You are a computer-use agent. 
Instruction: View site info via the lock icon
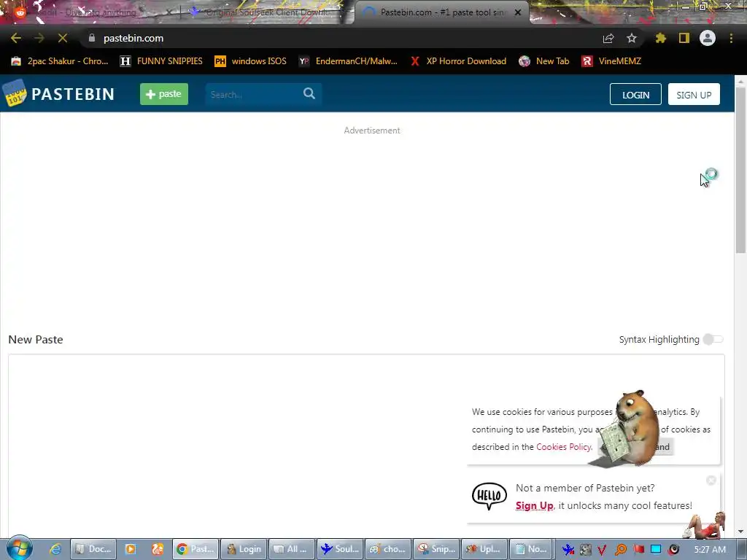click(92, 38)
